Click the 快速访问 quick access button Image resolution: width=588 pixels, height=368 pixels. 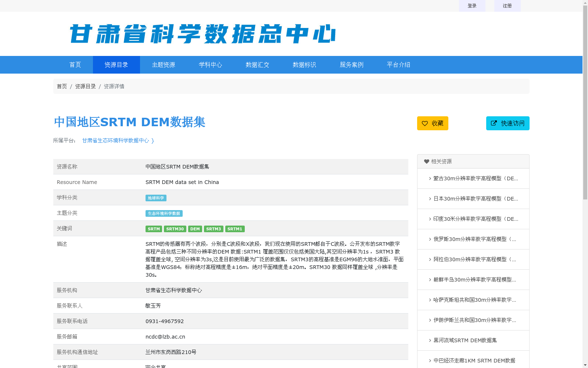click(x=508, y=123)
